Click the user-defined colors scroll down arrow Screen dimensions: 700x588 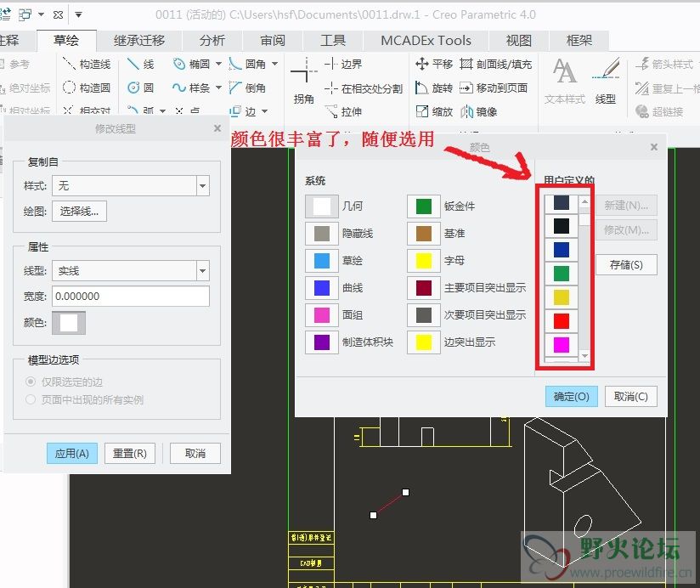pos(584,356)
